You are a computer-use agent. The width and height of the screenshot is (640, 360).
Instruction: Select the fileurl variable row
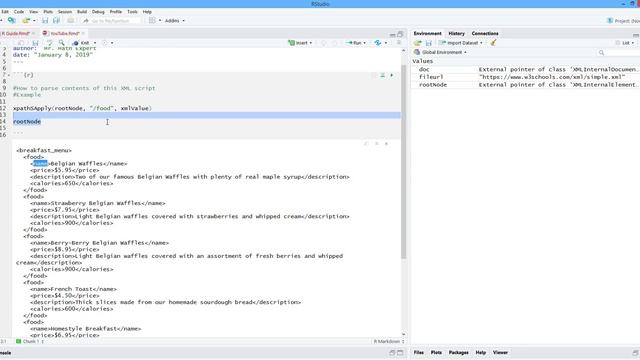(526, 77)
